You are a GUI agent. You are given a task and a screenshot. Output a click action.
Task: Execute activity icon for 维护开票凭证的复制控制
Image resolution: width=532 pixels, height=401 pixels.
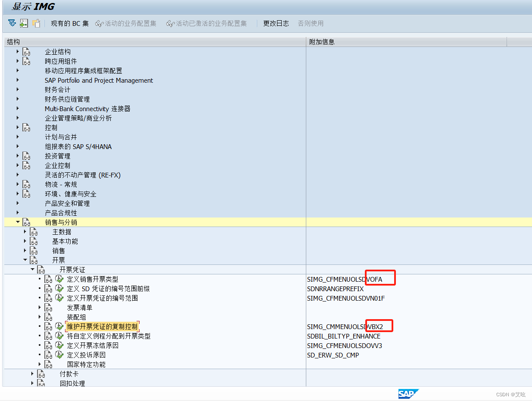click(59, 326)
